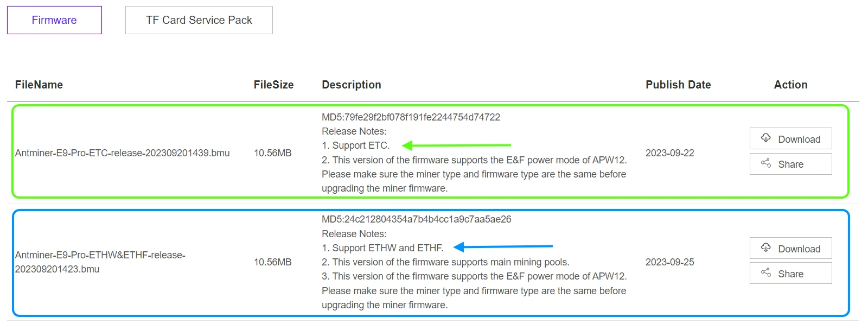868x330 pixels.
Task: Click the "Support ETHW and ETHF." note
Action: tap(382, 248)
